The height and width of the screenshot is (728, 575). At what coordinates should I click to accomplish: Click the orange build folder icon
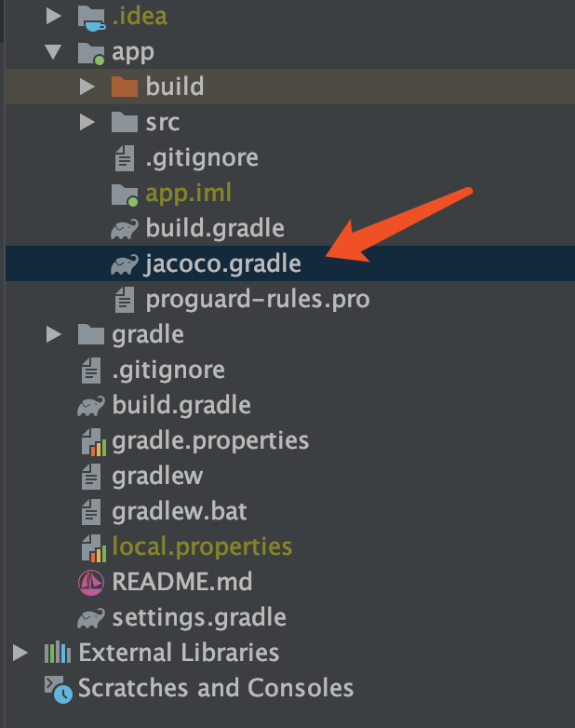point(124,88)
